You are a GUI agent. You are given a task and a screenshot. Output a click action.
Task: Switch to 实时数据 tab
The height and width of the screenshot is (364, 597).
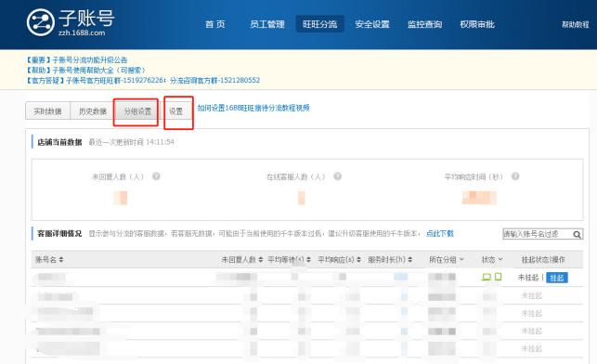(47, 111)
